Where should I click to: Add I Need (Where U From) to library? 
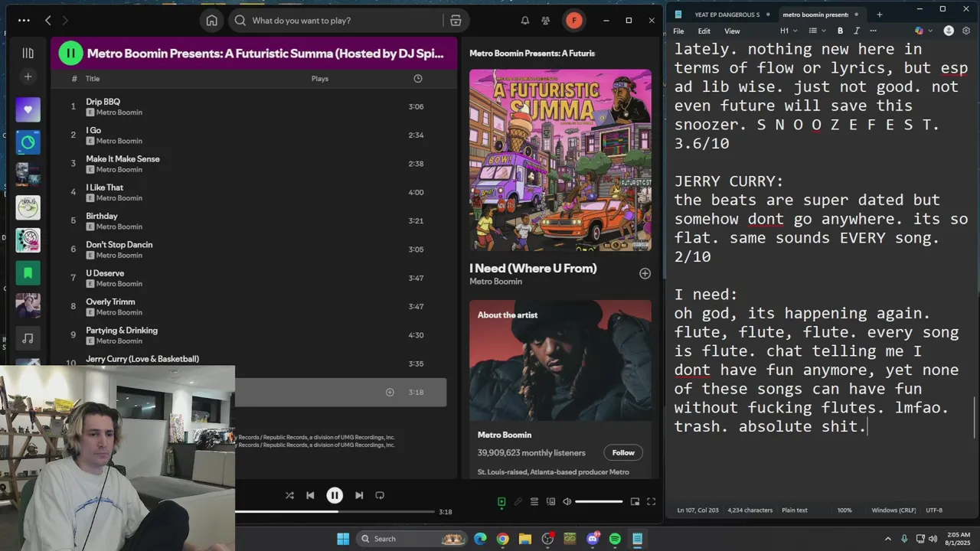(645, 273)
